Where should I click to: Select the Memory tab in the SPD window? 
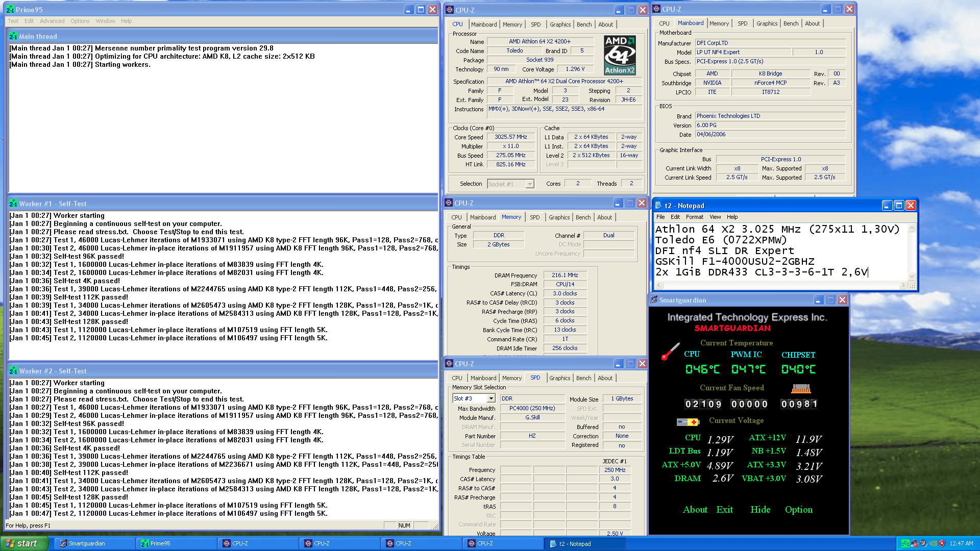pyautogui.click(x=511, y=378)
